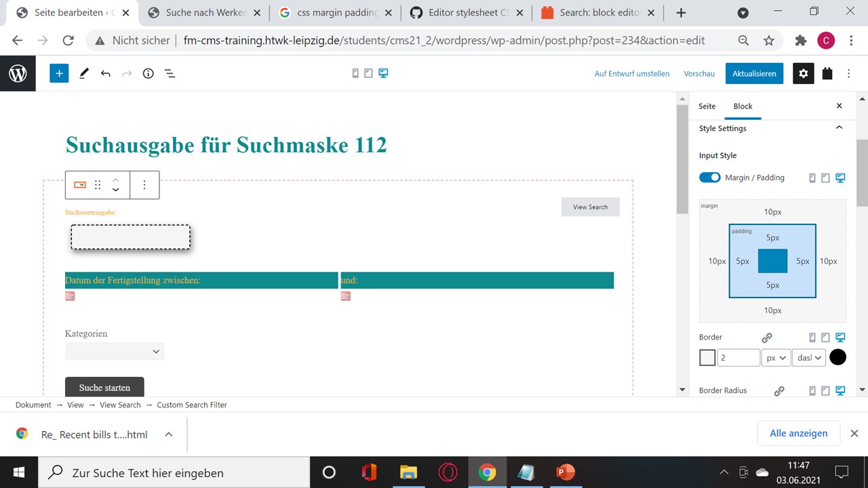Open the border unit px dropdown
This screenshot has width=868, height=488.
click(x=776, y=357)
